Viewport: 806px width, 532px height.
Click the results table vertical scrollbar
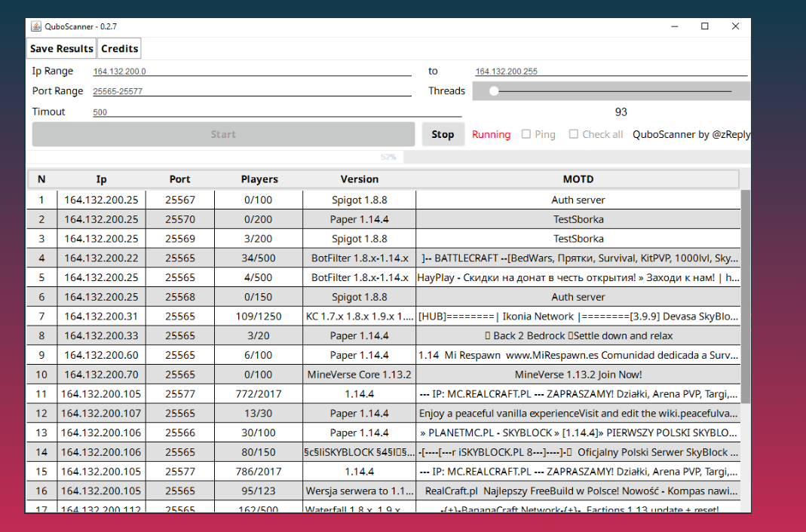point(746,296)
